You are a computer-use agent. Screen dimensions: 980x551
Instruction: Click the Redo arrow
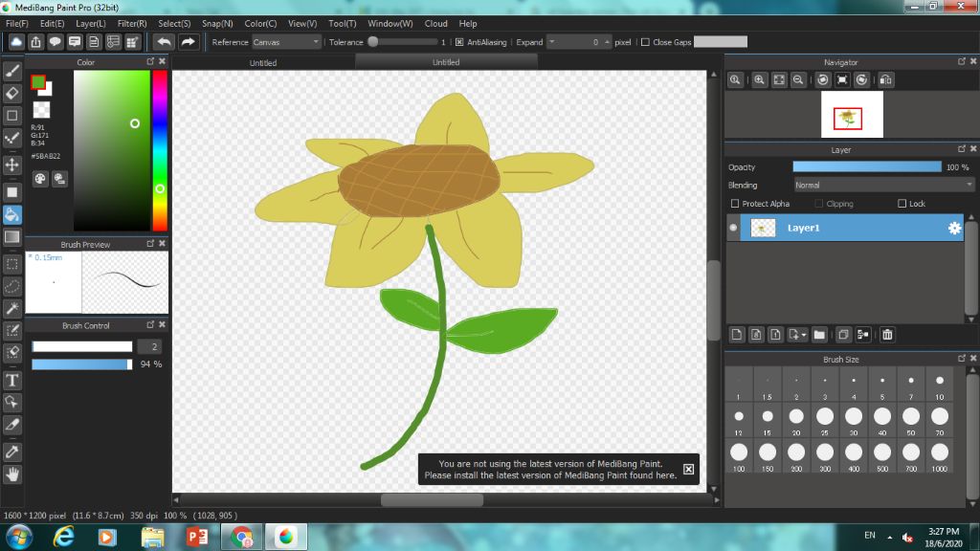(188, 42)
